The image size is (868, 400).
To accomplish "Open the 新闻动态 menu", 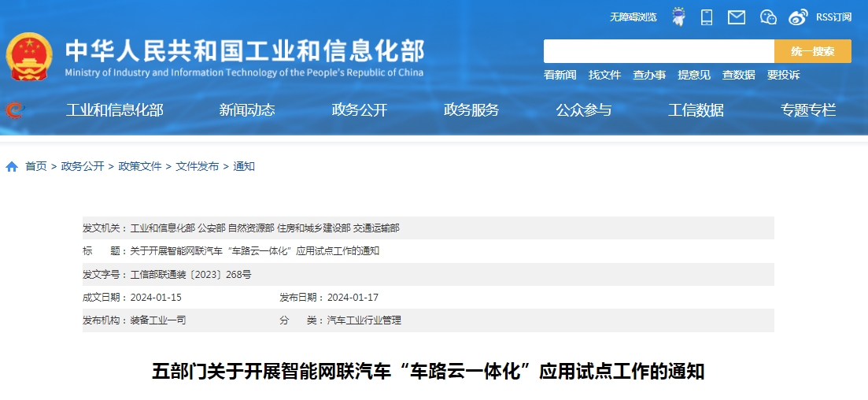I will (247, 109).
